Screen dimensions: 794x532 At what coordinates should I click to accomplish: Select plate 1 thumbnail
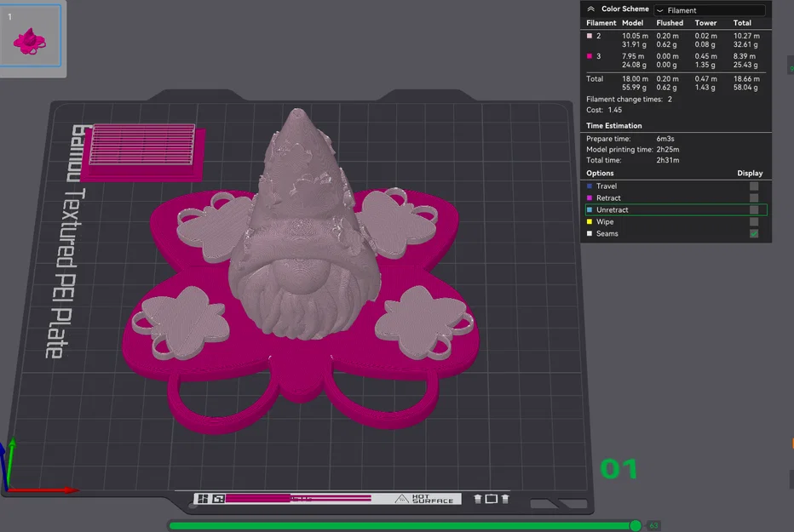[x=31, y=36]
